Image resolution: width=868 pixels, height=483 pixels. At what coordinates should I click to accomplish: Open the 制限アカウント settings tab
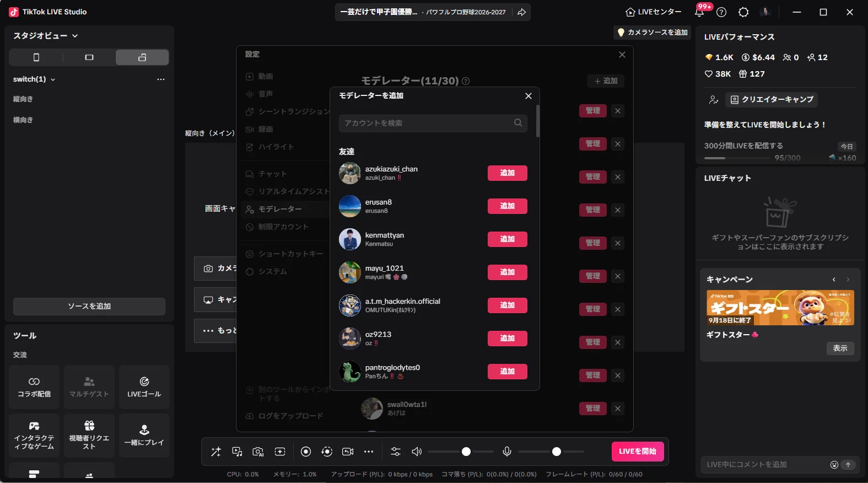tap(277, 227)
